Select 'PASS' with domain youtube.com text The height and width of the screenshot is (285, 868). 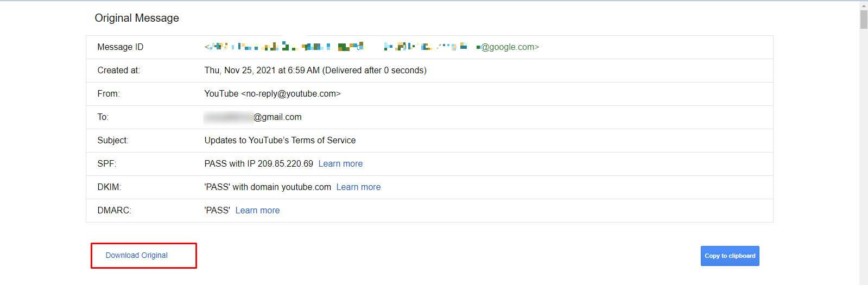tap(268, 187)
